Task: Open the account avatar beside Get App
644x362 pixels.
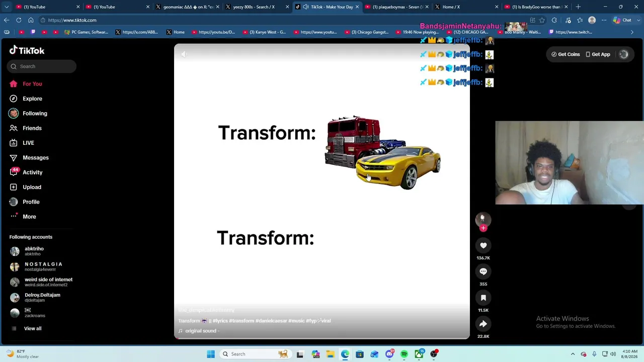Action: point(624,54)
